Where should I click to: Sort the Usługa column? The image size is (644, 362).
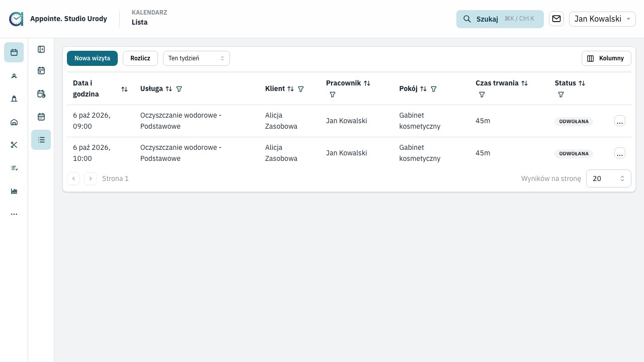[x=169, y=88]
